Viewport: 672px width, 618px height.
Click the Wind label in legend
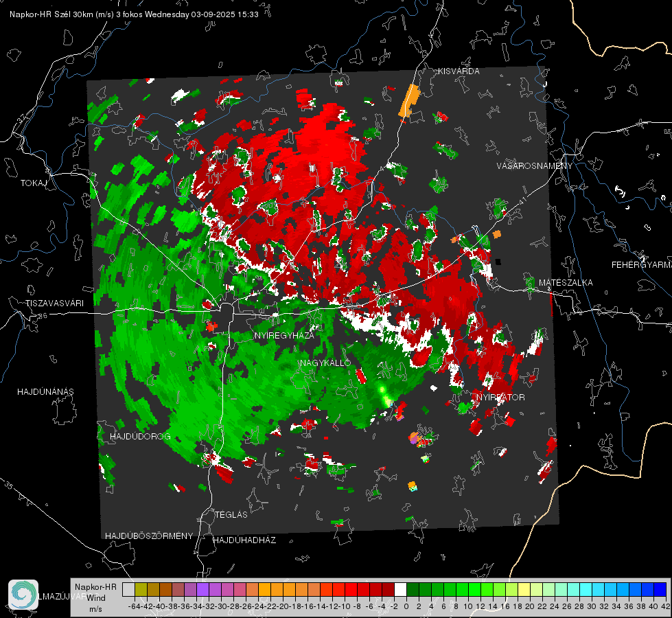(x=96, y=597)
